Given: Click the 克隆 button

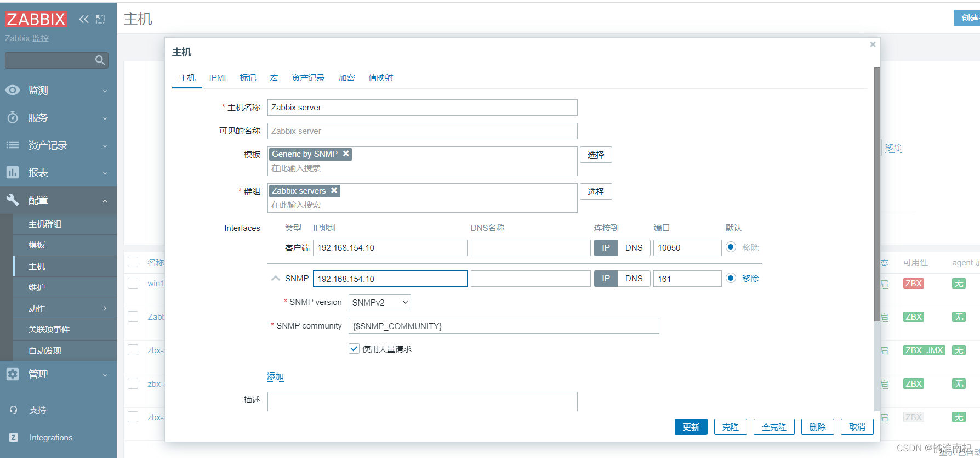Looking at the screenshot, I should pos(731,427).
